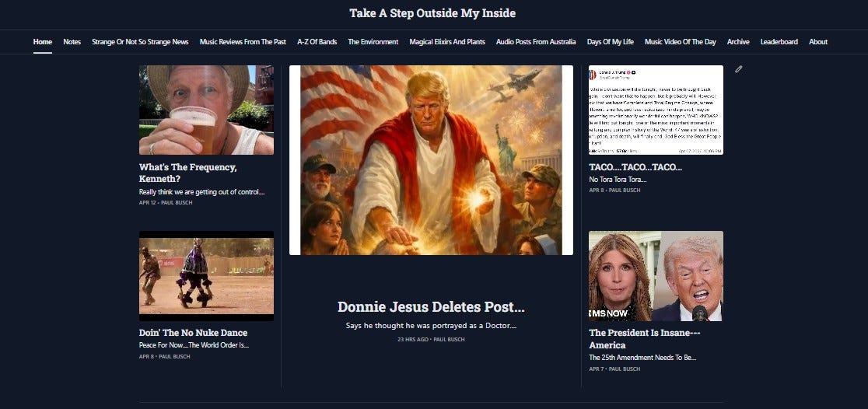
Task: Open Donnie Jesus Deletes Post headline
Action: coord(431,307)
